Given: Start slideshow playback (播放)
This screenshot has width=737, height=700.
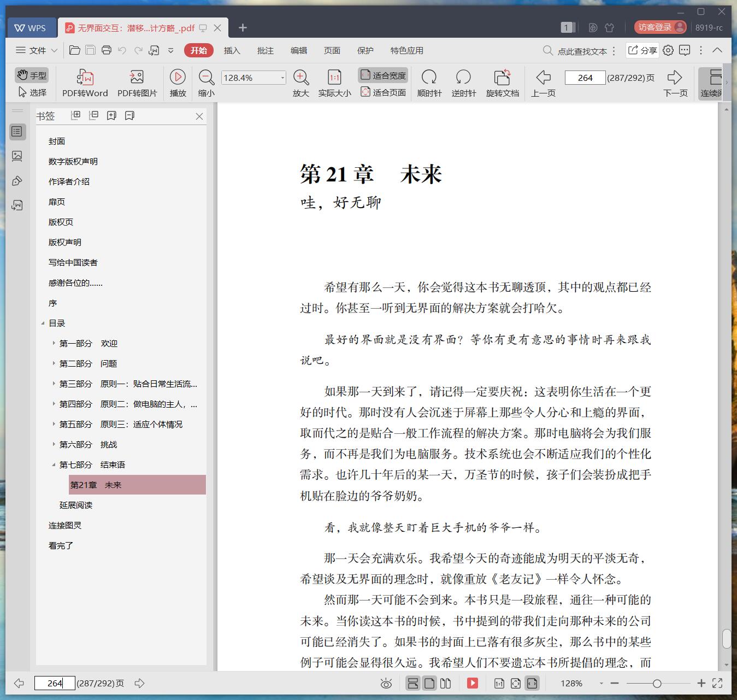Looking at the screenshot, I should tap(178, 83).
